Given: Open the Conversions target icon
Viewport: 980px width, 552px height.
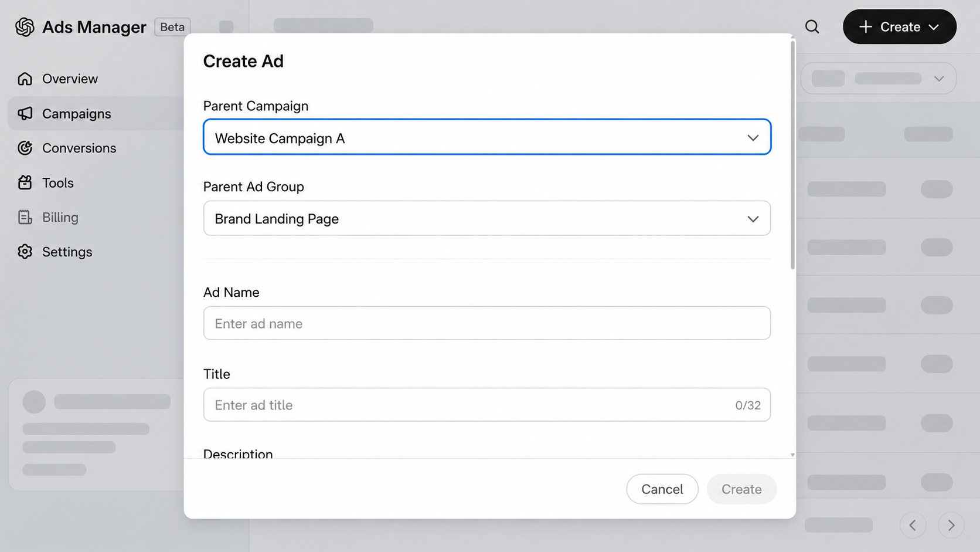Looking at the screenshot, I should pyautogui.click(x=25, y=148).
